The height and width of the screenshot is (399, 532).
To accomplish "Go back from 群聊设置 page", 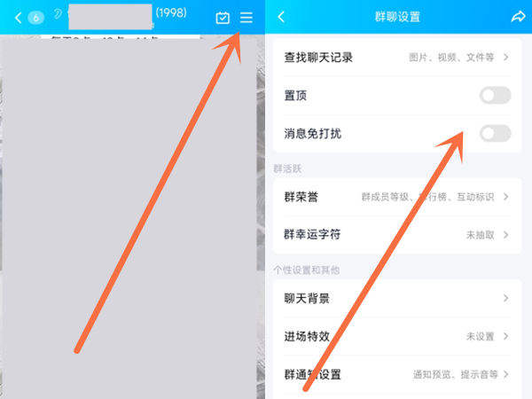I will pos(282,17).
